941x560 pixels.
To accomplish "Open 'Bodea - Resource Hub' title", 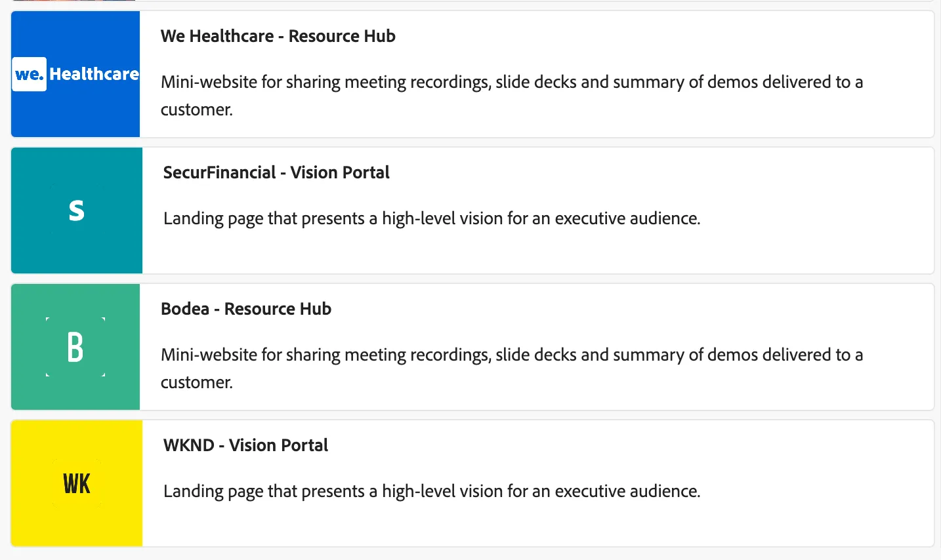I will 246,309.
